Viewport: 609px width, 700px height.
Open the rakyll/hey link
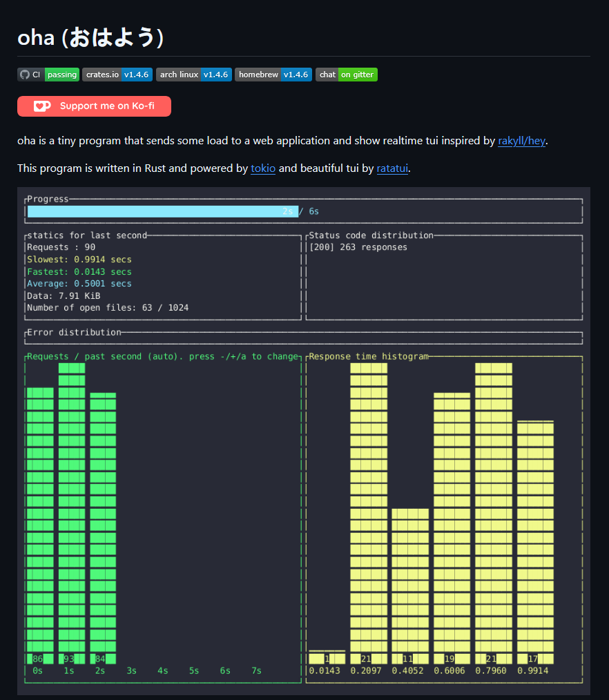tap(521, 141)
